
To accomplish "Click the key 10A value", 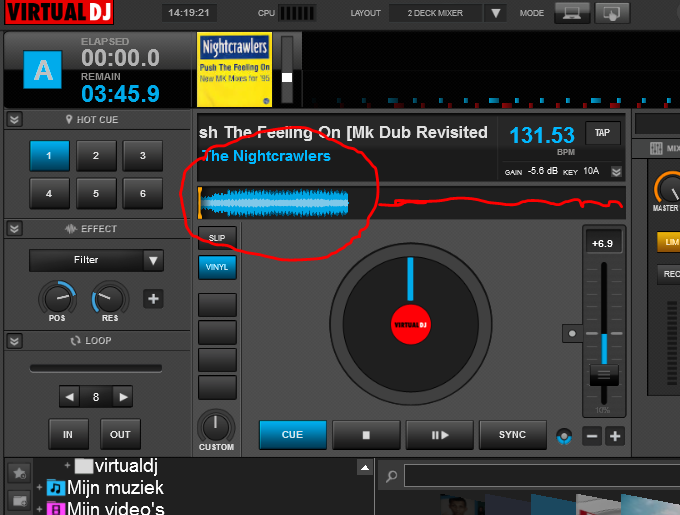I will (x=591, y=171).
